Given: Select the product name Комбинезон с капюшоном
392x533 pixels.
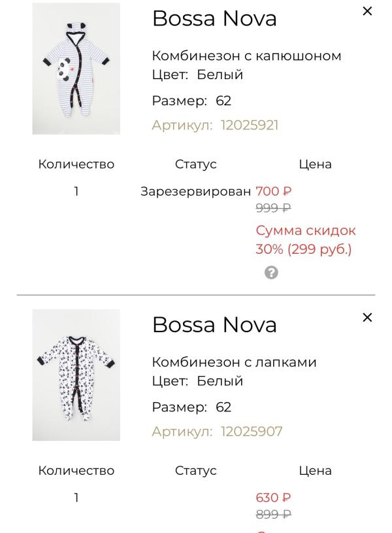Looking at the screenshot, I should (x=246, y=56).
